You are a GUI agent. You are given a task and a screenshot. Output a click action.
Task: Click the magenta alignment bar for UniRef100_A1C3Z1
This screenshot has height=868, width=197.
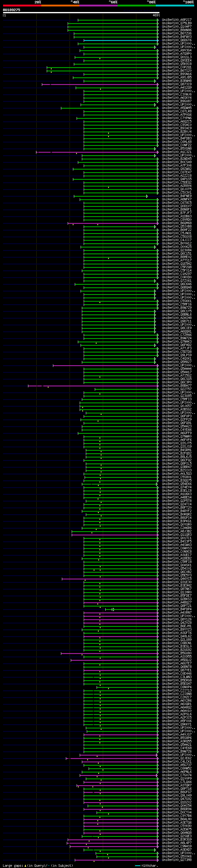coord(97,152)
